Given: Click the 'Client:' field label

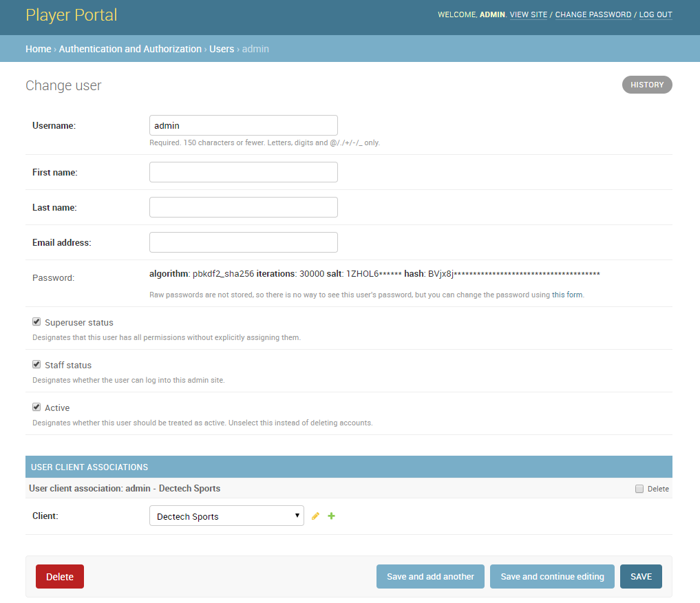Looking at the screenshot, I should [x=45, y=516].
